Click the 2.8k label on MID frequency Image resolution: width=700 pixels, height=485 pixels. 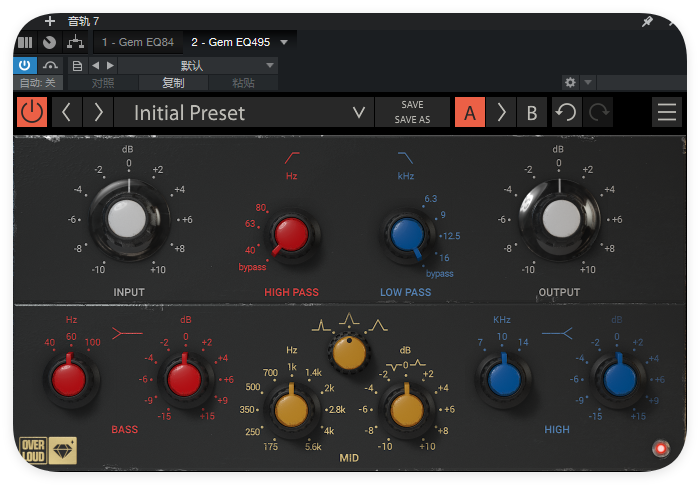tap(337, 410)
